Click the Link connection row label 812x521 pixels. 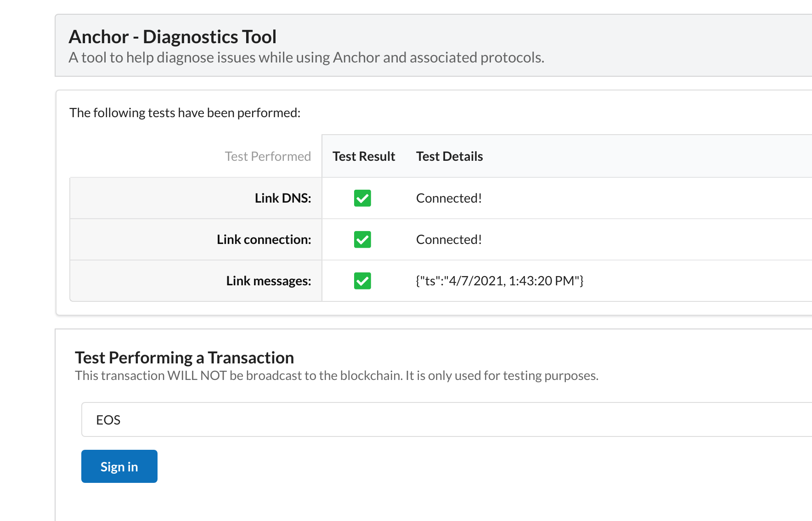[x=264, y=239]
